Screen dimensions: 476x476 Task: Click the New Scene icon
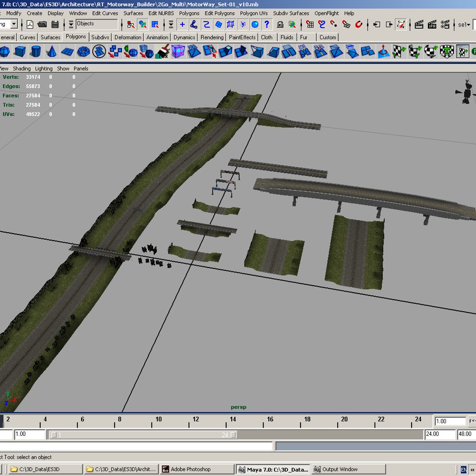point(30,24)
